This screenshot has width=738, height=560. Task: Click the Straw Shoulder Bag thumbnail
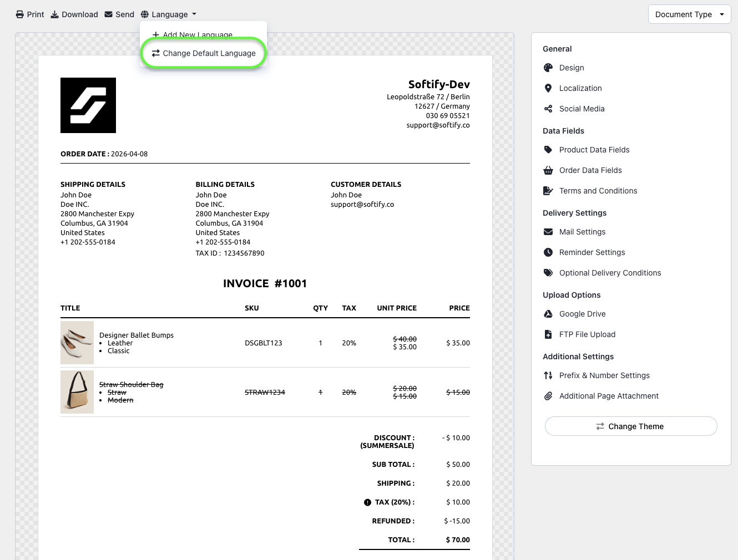pos(77,392)
